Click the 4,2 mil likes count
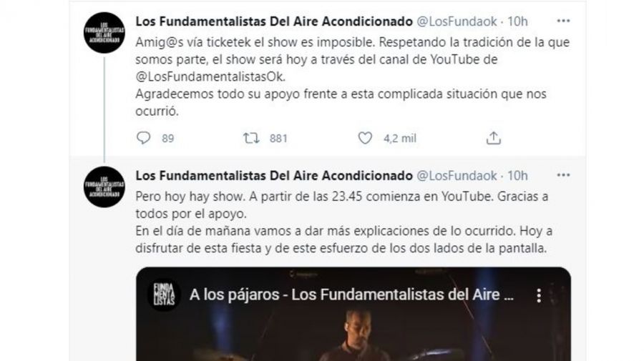This screenshot has height=361, width=644. [x=399, y=139]
